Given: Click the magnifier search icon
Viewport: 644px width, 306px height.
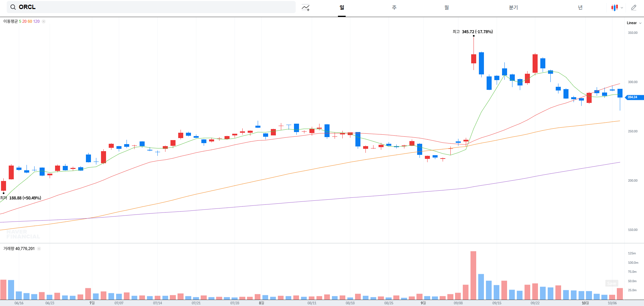Looking at the screenshot, I should tap(13, 7).
